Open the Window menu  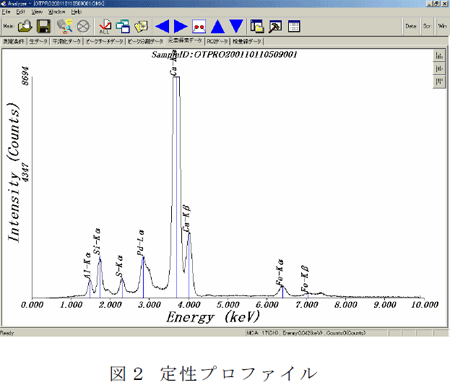[x=57, y=12]
